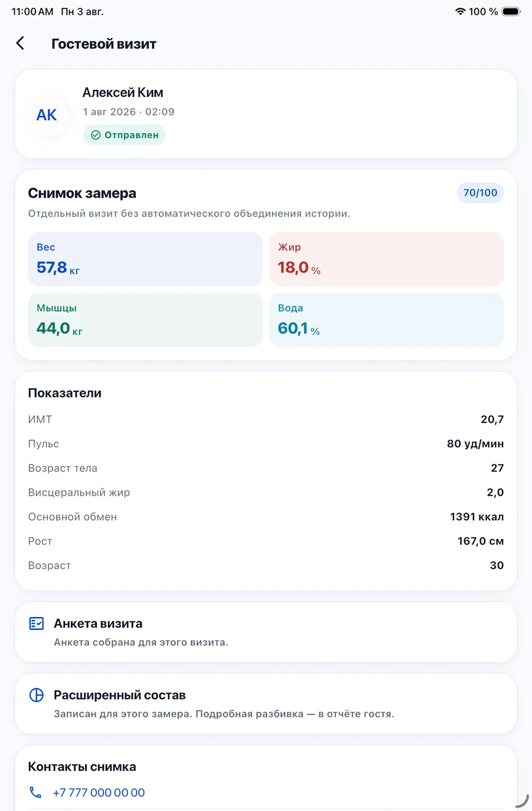Tap the Возраст value 30

pyautogui.click(x=497, y=565)
